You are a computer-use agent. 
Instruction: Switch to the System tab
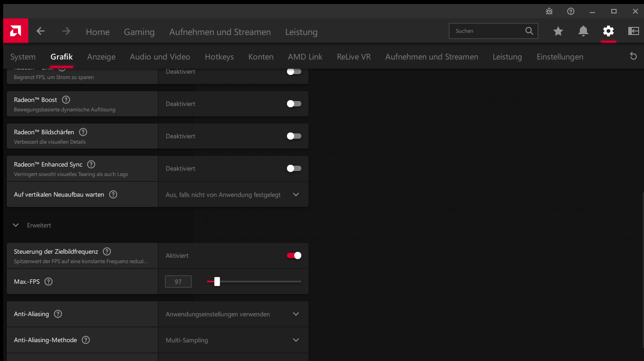pos(23,57)
